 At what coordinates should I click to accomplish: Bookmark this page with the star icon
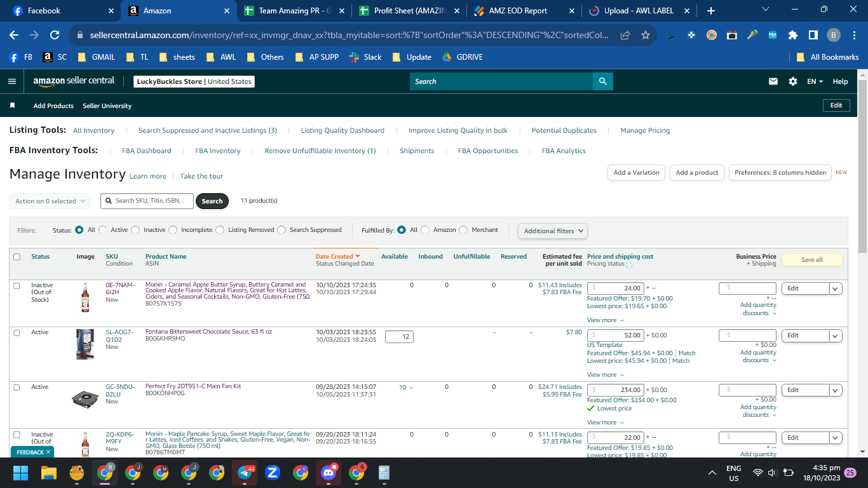[646, 36]
